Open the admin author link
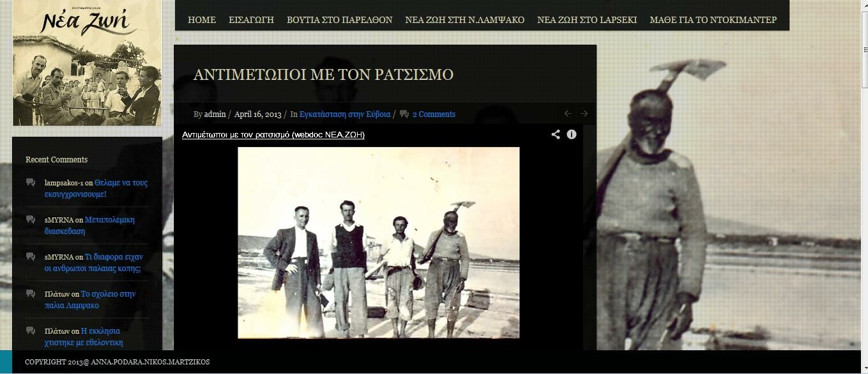Screen dimensions: 868x374 tap(215, 114)
